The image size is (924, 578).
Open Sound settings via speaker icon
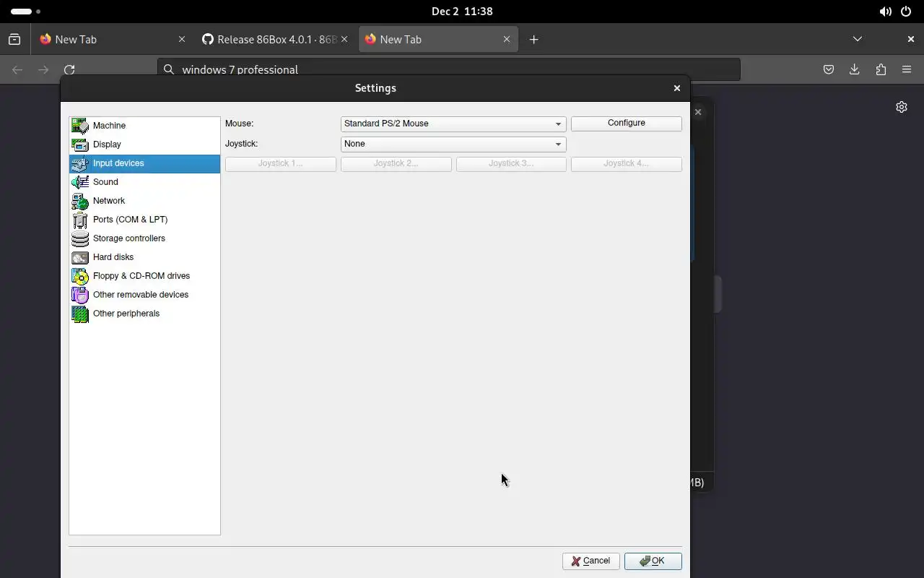[80, 182]
